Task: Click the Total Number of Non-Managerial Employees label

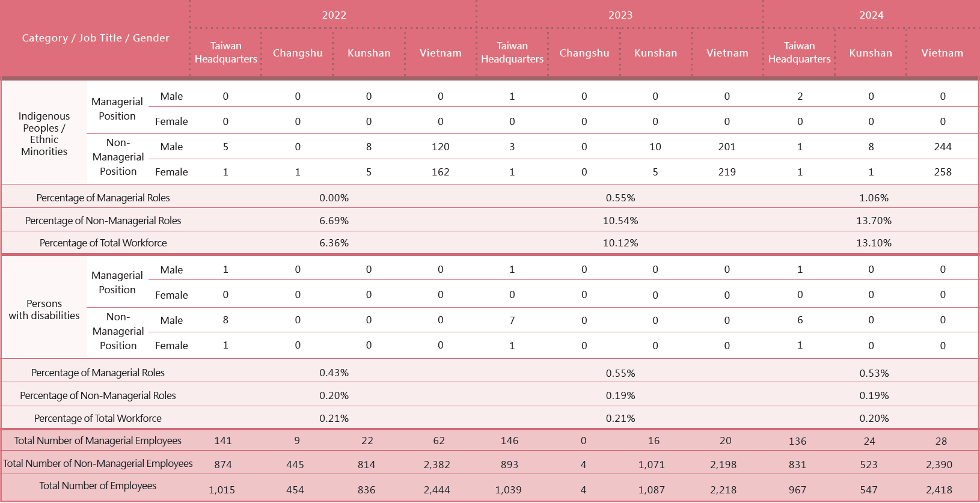Action: point(98,463)
